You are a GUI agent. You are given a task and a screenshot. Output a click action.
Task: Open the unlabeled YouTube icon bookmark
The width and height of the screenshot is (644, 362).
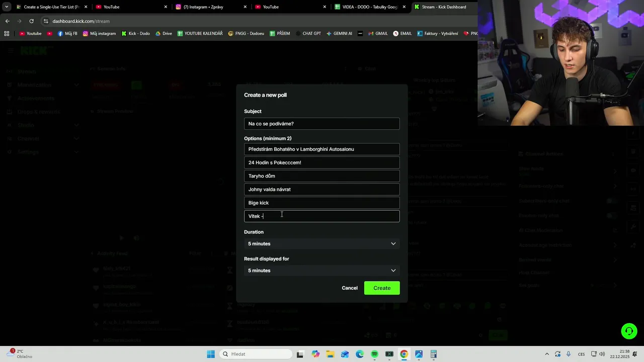[x=49, y=34]
